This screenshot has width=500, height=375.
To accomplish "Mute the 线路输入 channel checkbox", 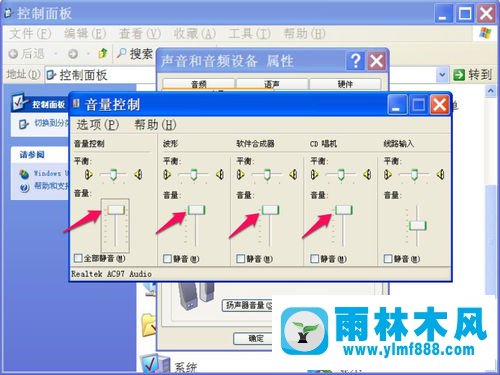I will pos(388,259).
